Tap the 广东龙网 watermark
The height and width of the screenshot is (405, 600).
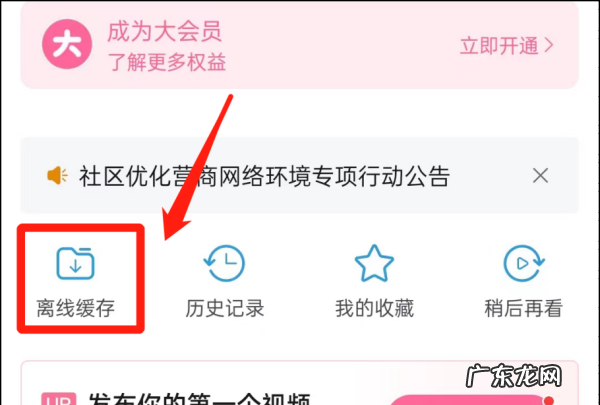click(x=514, y=376)
